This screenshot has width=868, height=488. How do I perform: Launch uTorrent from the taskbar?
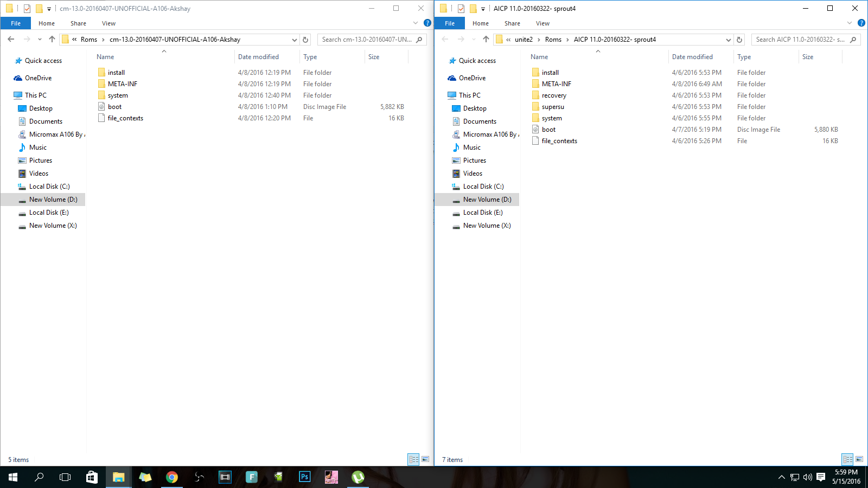(358, 477)
